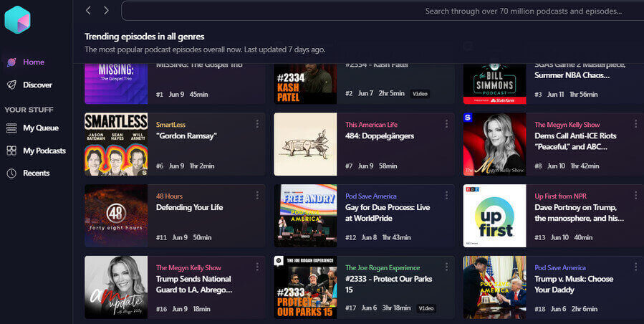Open options menu for 484: Doppelgängers
The width and height of the screenshot is (644, 324).
click(x=446, y=124)
